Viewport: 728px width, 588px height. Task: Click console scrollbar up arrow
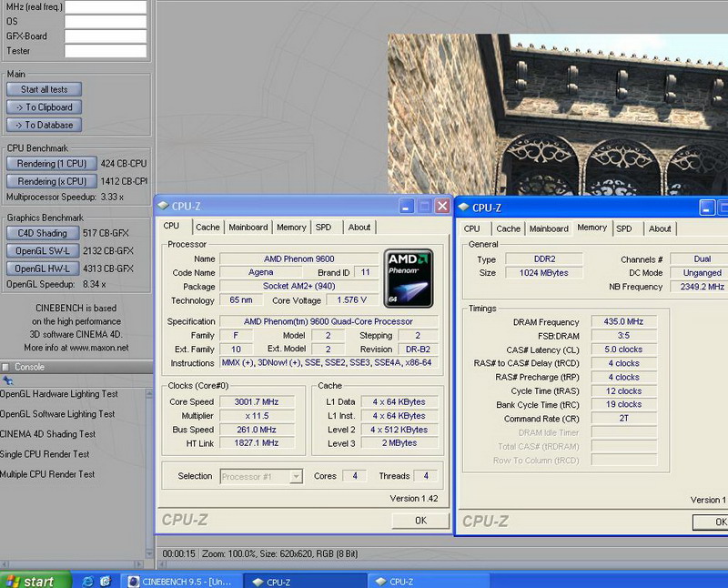(149, 394)
